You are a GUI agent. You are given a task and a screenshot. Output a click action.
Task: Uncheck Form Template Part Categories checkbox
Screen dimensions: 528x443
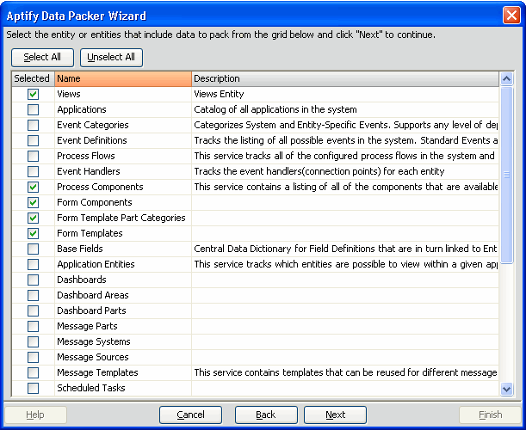point(33,218)
